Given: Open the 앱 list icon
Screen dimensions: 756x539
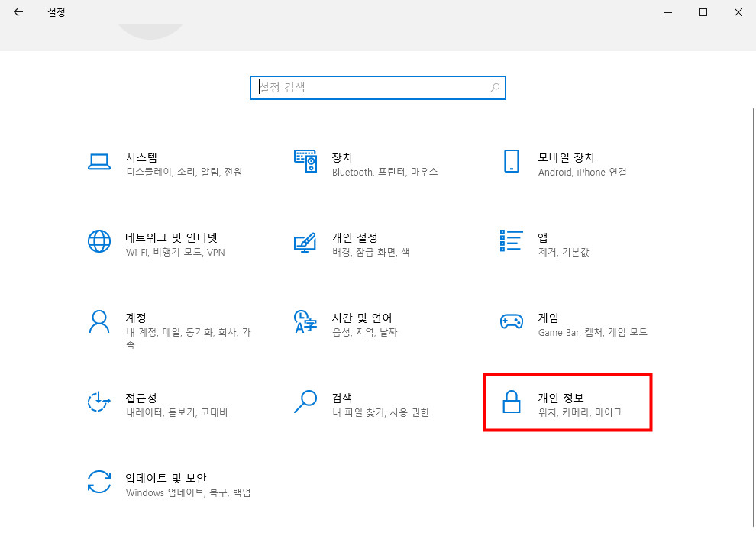Looking at the screenshot, I should [512, 240].
